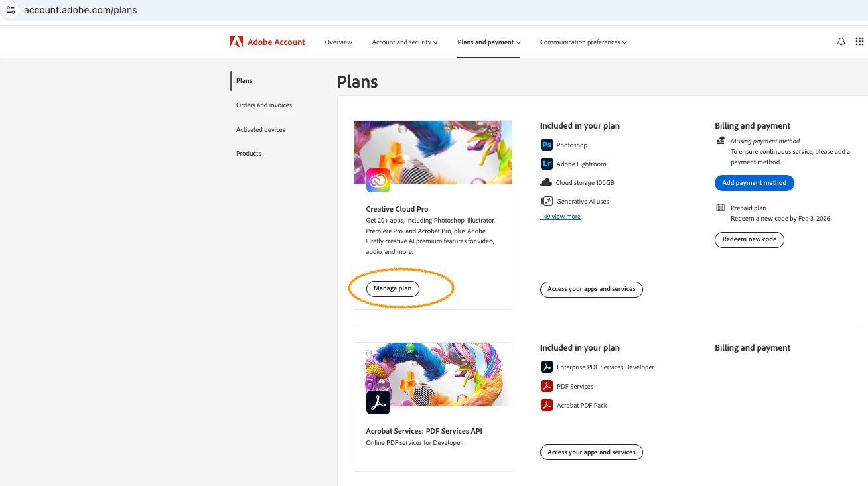Viewport: 868px width, 486px height.
Task: Click the Adobe Account title link
Action: [x=276, y=42]
